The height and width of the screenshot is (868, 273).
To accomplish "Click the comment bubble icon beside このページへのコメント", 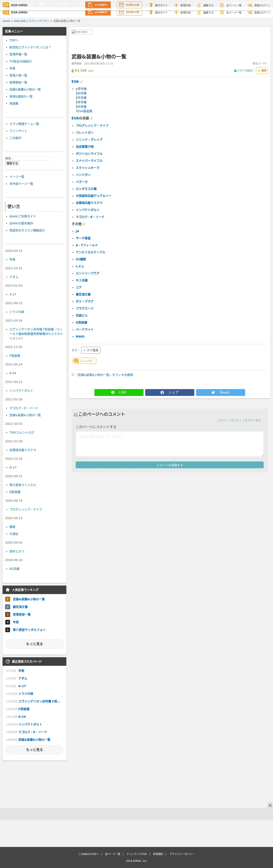I will coord(76,415).
